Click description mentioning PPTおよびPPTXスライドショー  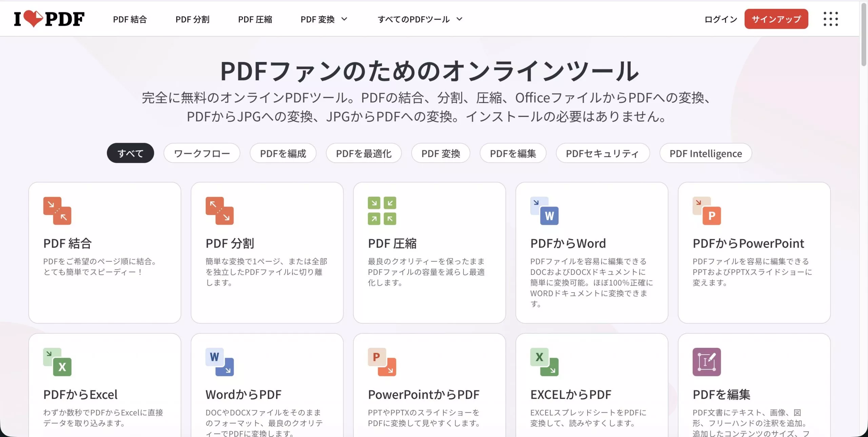coord(752,272)
